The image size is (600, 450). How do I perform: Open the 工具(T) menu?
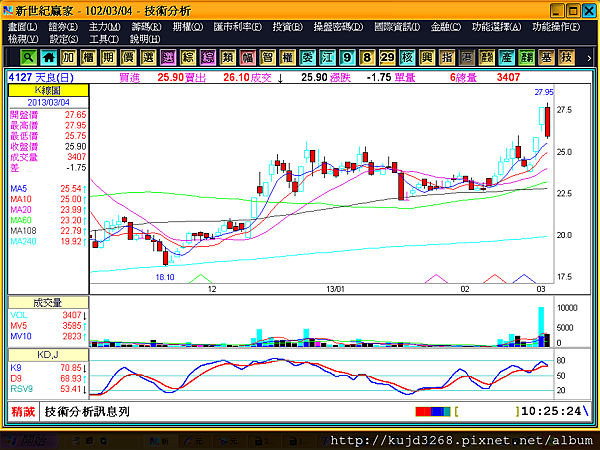click(x=104, y=39)
